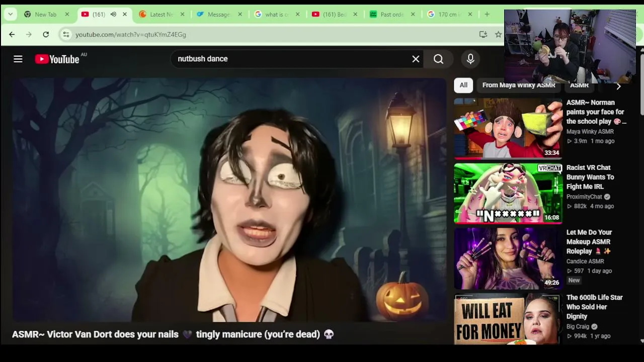Close the Messages tab
644x362 pixels.
(240, 14)
